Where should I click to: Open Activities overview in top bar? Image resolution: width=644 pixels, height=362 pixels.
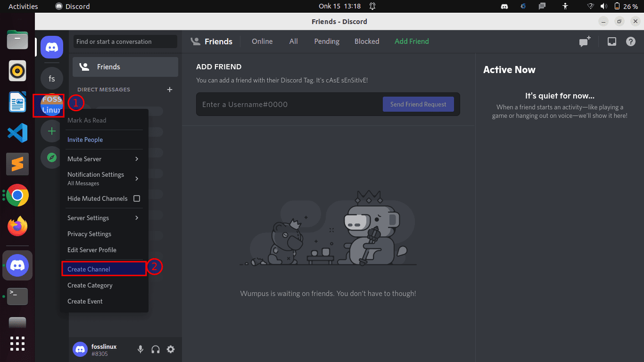(x=23, y=6)
